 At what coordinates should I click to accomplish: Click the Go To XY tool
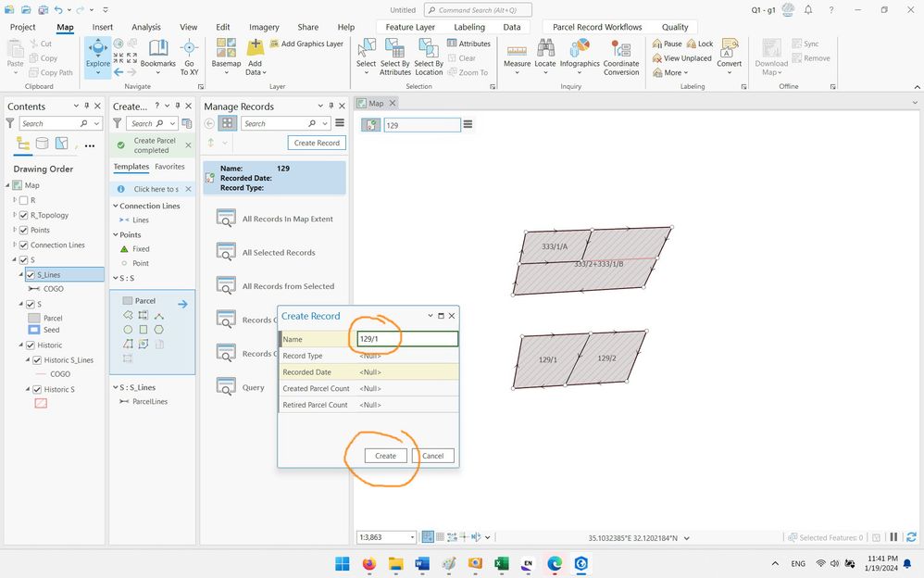click(x=189, y=57)
